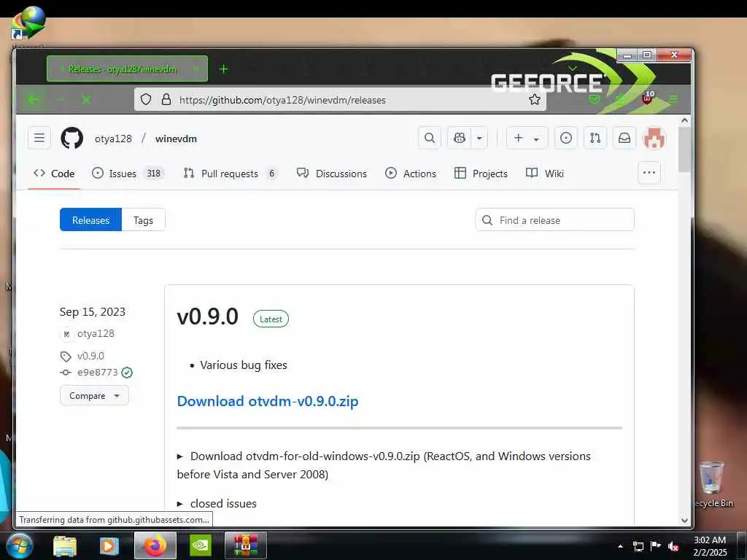Click the page scrollbar up arrow
The image size is (747, 560).
click(x=684, y=120)
